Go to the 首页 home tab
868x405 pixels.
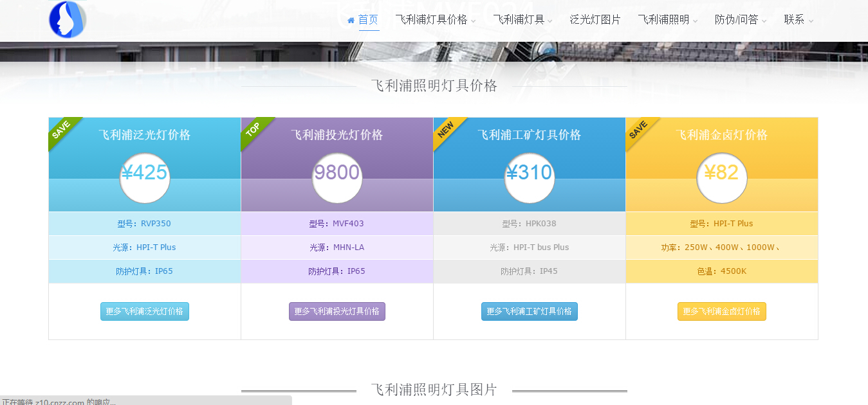(x=368, y=20)
